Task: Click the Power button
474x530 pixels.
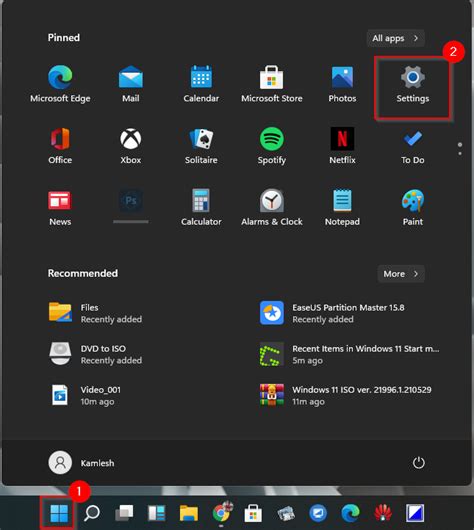Action: 419,463
